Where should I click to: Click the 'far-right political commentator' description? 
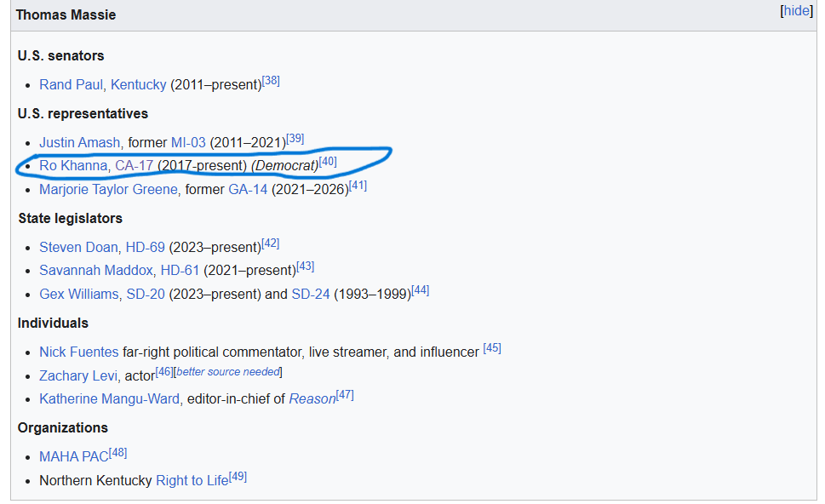(212, 352)
